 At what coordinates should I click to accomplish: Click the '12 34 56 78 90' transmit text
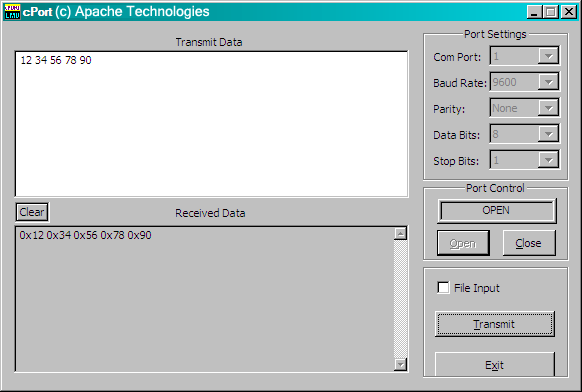pyautogui.click(x=56, y=60)
